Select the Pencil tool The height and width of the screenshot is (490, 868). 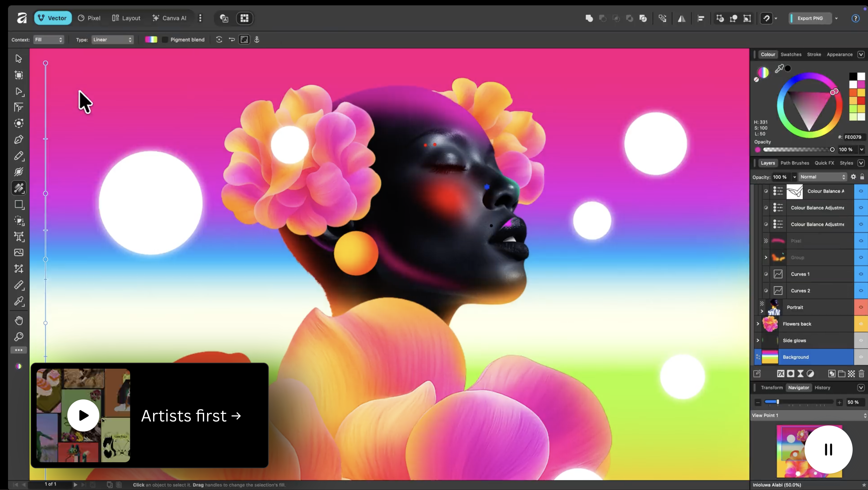pyautogui.click(x=18, y=156)
